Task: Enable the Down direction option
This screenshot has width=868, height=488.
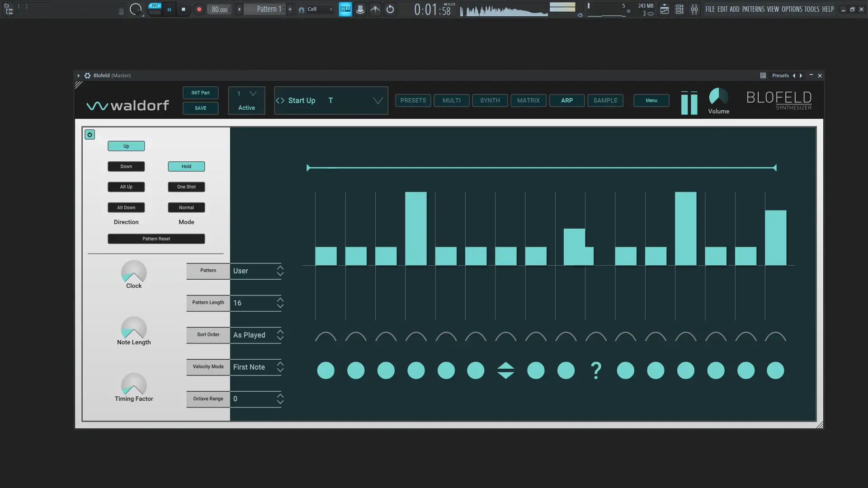Action: [x=126, y=166]
